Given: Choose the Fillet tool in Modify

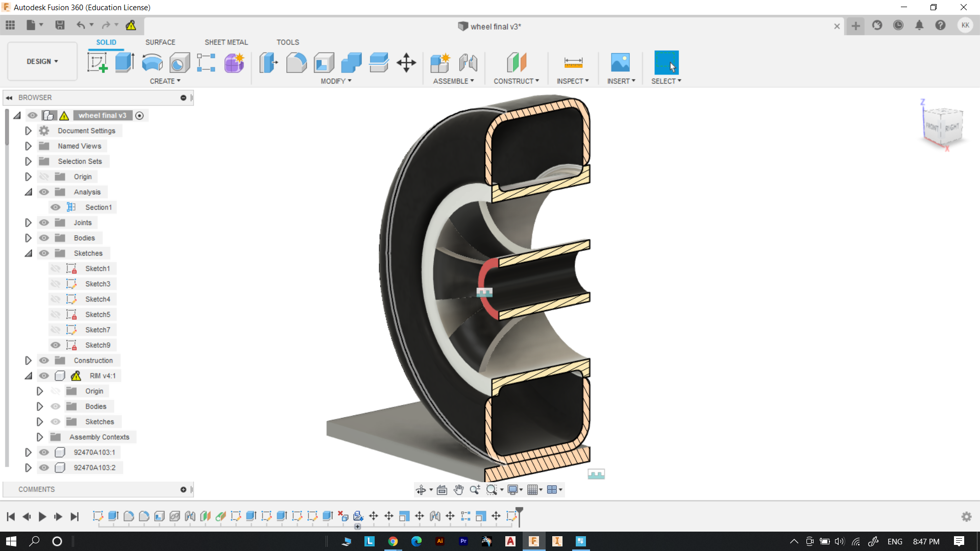Looking at the screenshot, I should tap(296, 63).
